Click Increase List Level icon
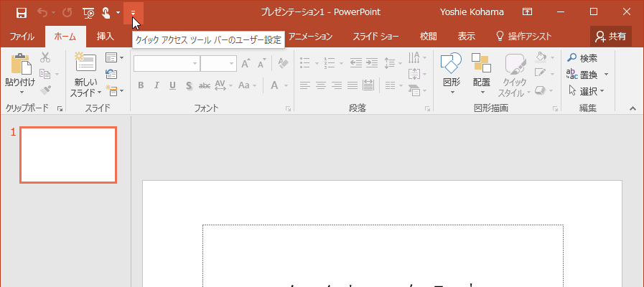Image resolution: width=644 pixels, height=287 pixels. tap(372, 63)
